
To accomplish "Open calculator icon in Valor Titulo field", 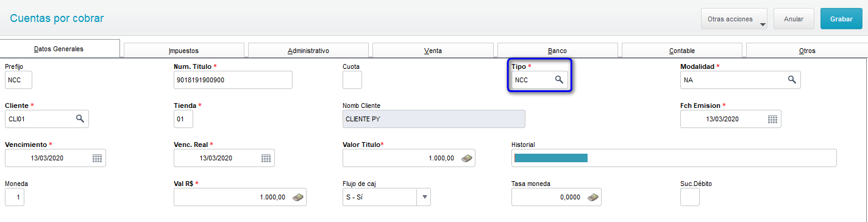I will coord(466,158).
